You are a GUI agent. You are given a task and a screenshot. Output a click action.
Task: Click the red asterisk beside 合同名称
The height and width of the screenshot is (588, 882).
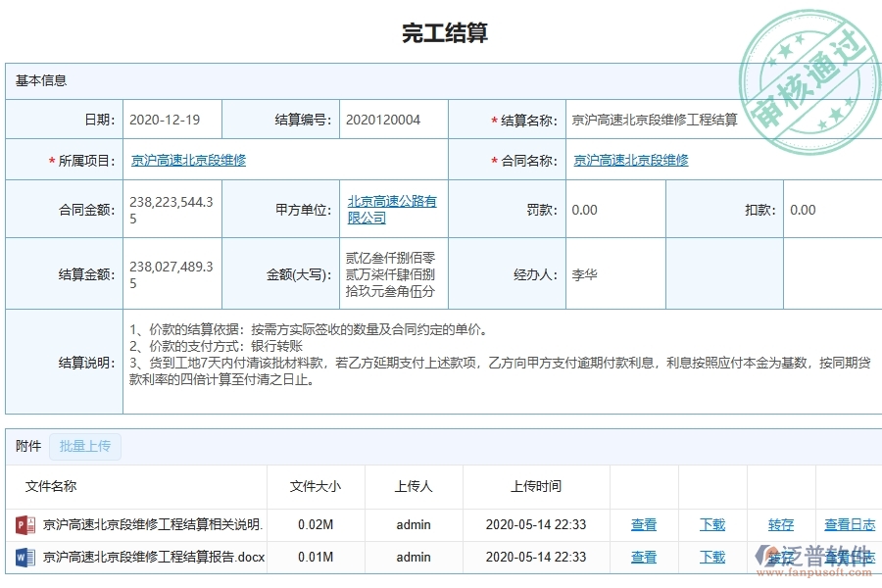[x=492, y=160]
